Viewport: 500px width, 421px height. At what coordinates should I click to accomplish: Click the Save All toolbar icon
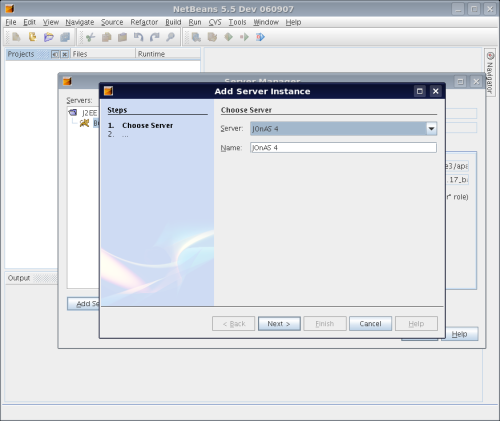tap(65, 37)
